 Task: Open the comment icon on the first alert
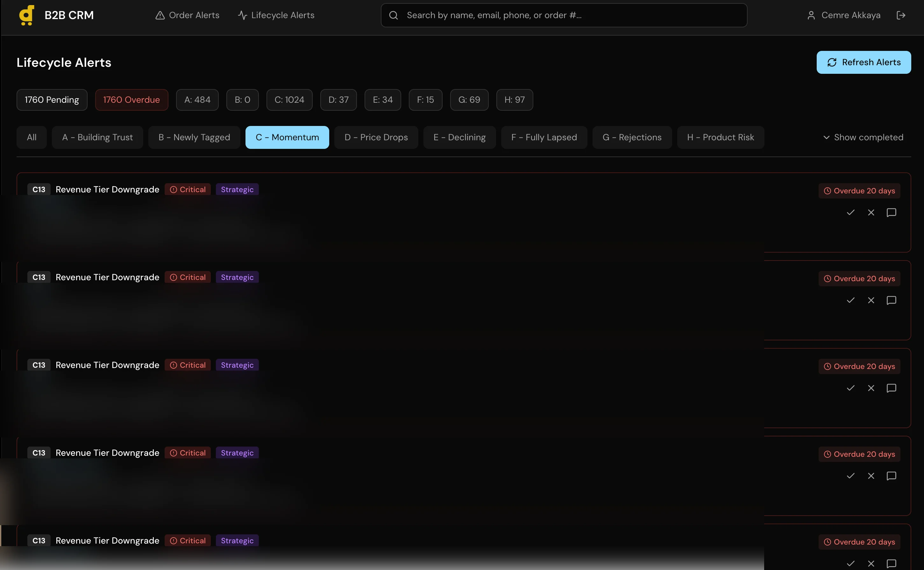pyautogui.click(x=891, y=212)
